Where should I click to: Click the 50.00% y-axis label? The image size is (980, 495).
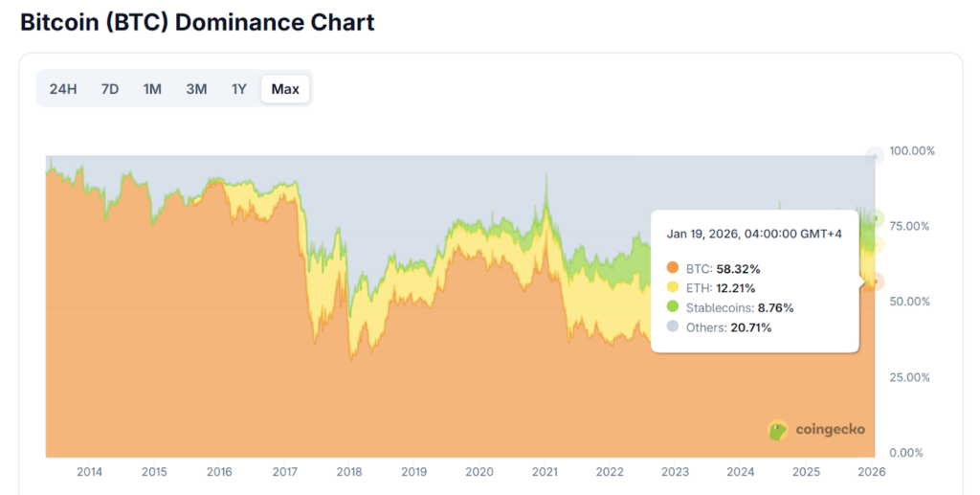[911, 302]
